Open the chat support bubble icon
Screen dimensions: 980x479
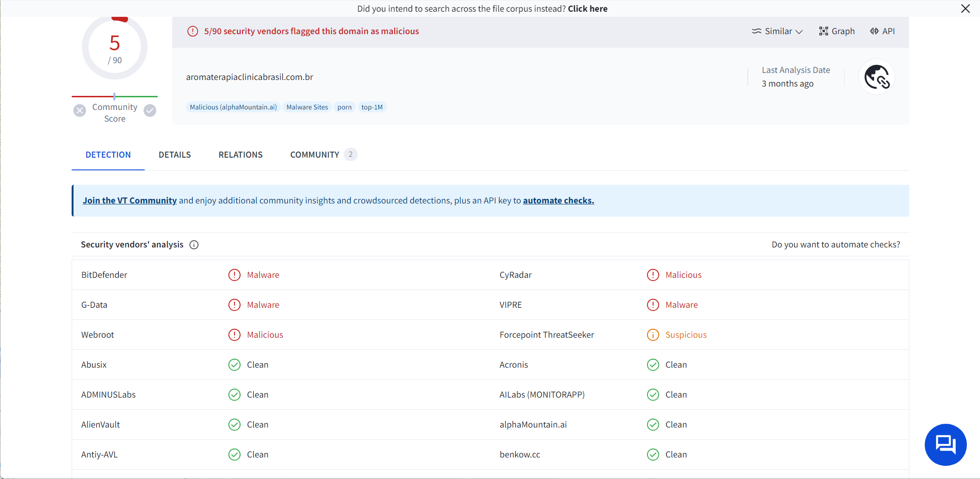(945, 445)
